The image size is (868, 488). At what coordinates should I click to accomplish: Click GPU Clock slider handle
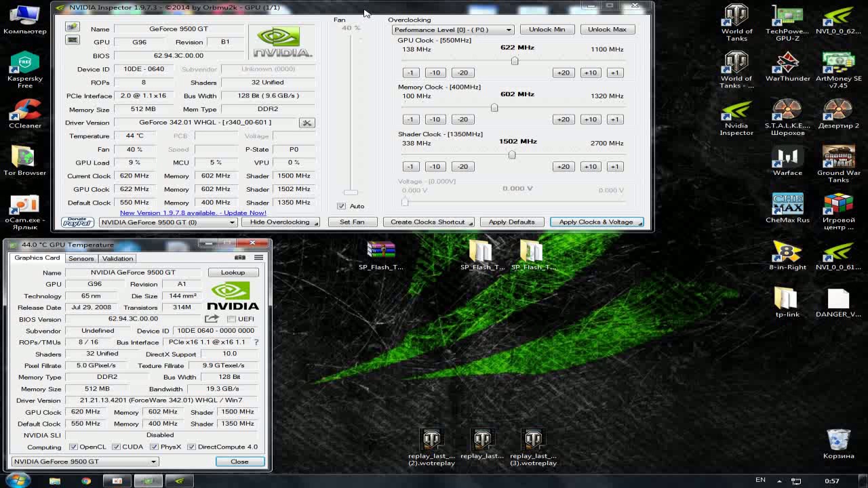tap(515, 60)
